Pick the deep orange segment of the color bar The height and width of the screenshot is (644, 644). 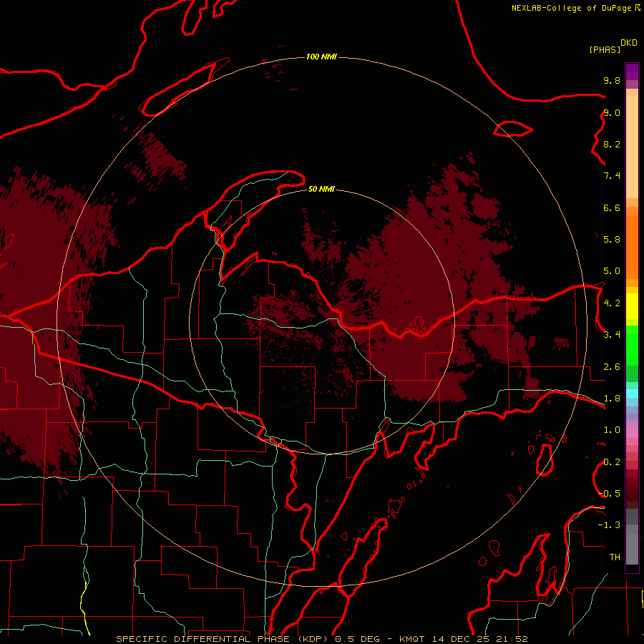click(632, 248)
